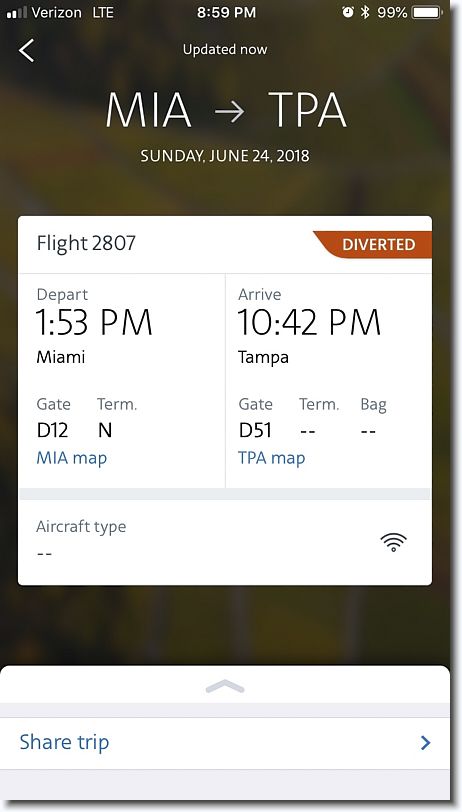
Task: Tap the back arrow icon
Action: click(x=26, y=50)
